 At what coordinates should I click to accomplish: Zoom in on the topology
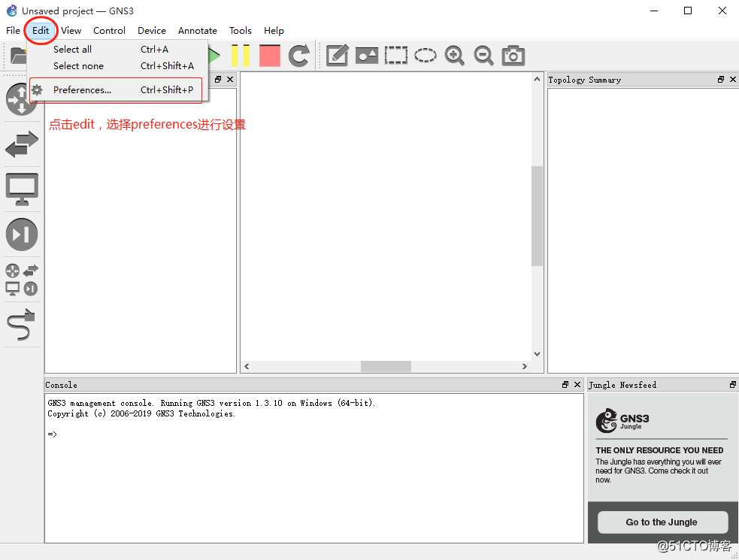[x=454, y=56]
